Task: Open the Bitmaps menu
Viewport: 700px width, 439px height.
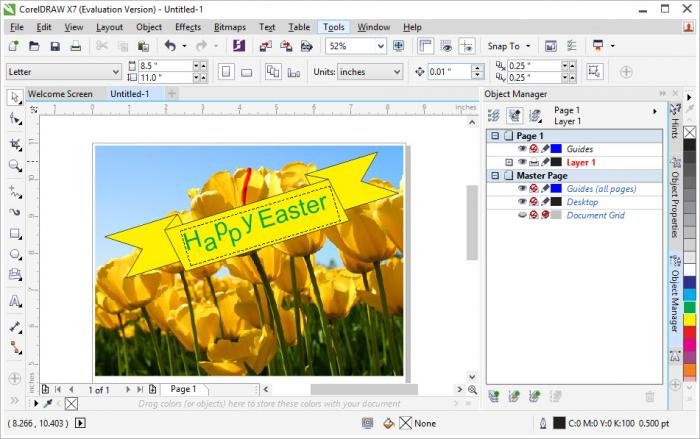Action: 230,27
